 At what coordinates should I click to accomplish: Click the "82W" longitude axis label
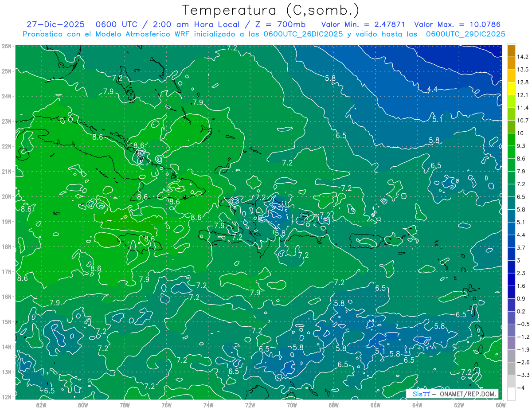point(41,405)
